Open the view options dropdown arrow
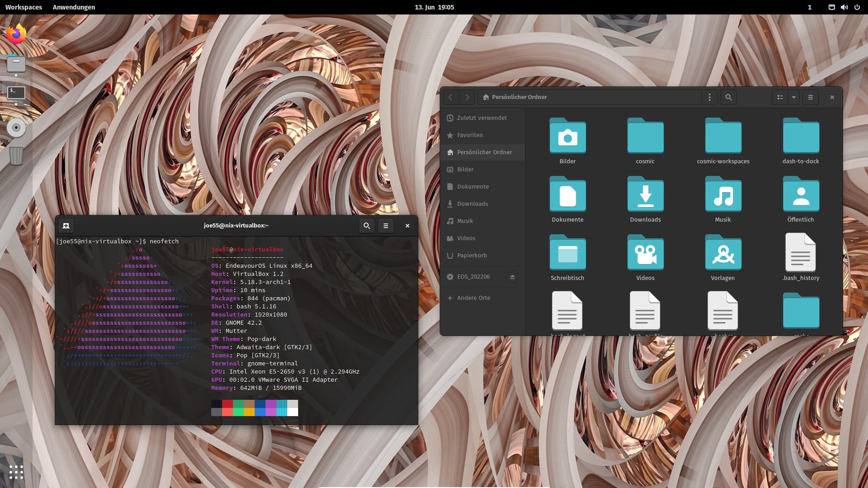Screen dimensions: 868x488 pos(794,97)
